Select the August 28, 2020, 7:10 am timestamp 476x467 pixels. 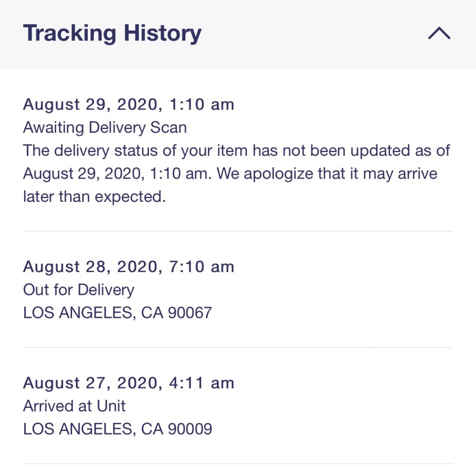[128, 267]
